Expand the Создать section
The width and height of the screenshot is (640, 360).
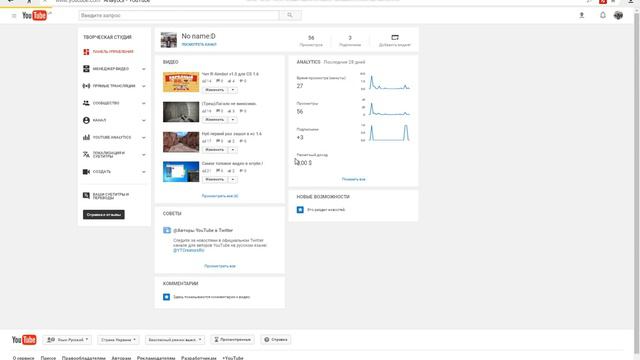[x=144, y=172]
